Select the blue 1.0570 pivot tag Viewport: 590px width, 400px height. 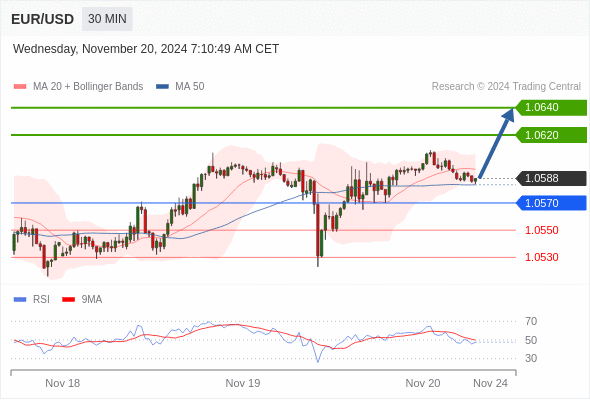pyautogui.click(x=551, y=203)
